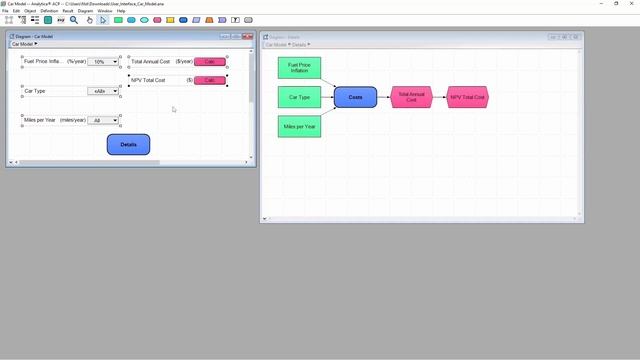Select the blue Costs module node
The image size is (640, 360).
pyautogui.click(x=356, y=97)
